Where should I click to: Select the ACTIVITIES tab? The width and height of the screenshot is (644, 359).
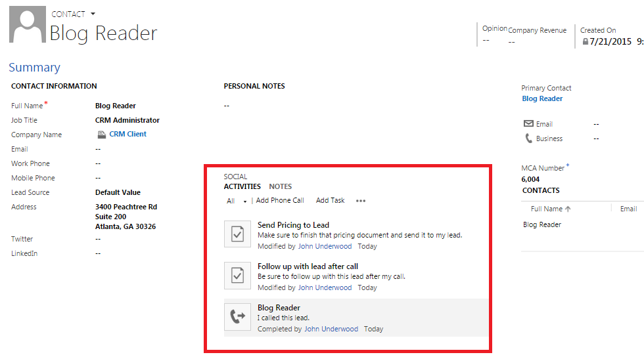pos(242,186)
